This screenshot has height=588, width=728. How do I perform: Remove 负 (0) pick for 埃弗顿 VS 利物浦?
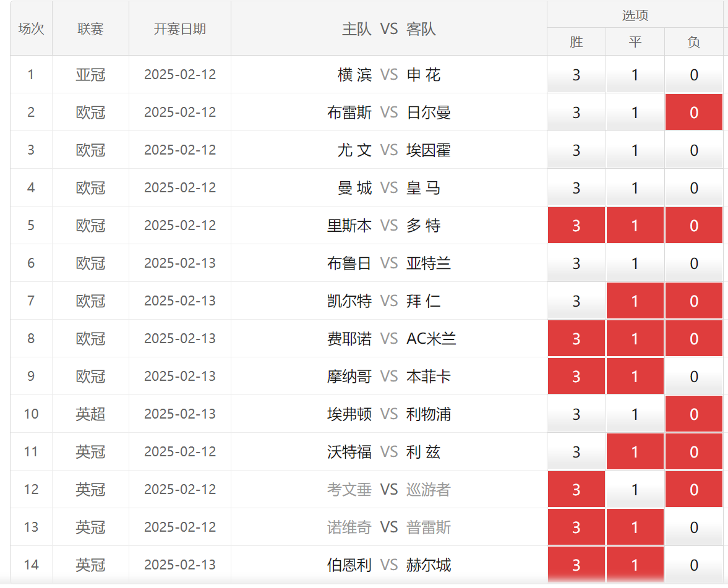point(693,414)
